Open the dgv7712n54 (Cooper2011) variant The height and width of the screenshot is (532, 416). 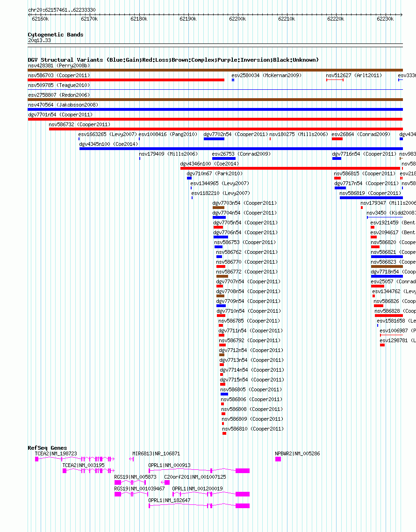[x=251, y=351]
